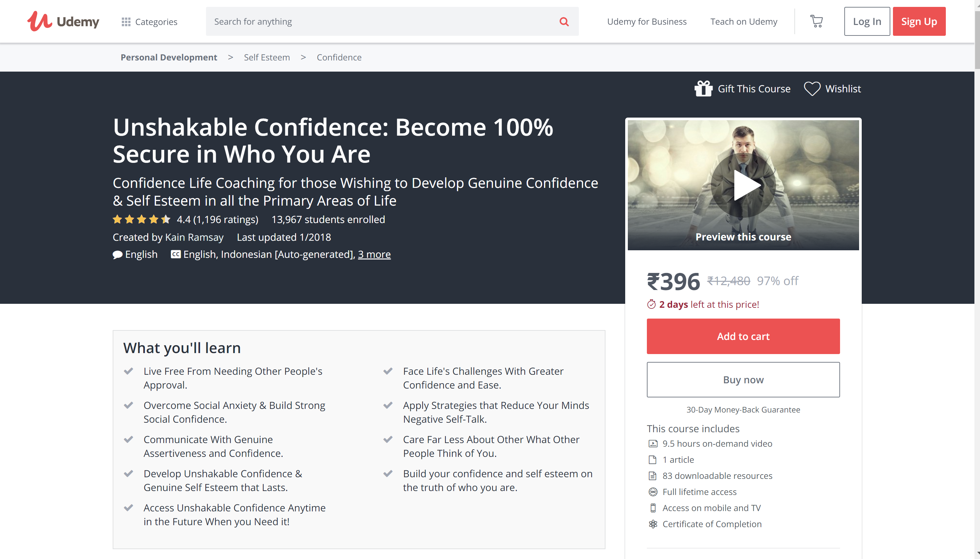Expand the 3 more captions link

click(x=374, y=254)
